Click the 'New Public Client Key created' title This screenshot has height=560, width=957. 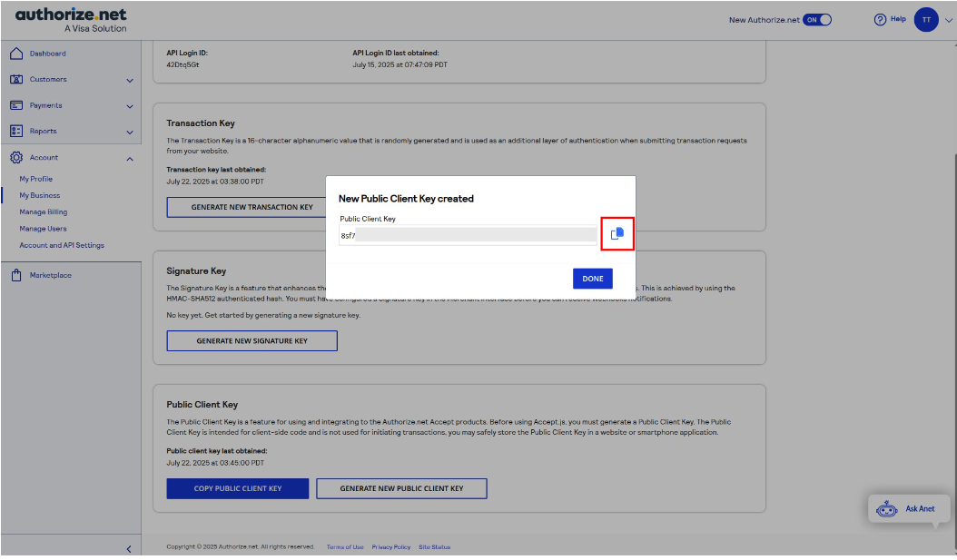tap(406, 199)
